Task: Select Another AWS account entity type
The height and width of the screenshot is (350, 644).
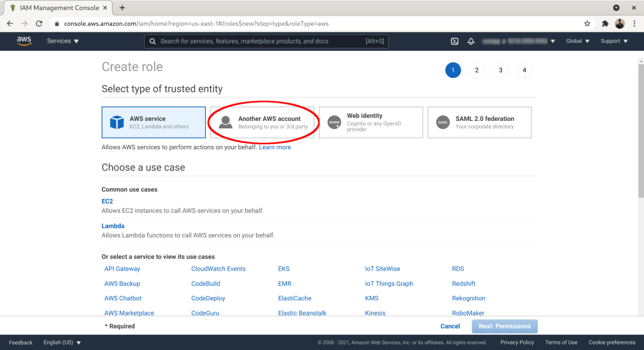Action: point(262,122)
